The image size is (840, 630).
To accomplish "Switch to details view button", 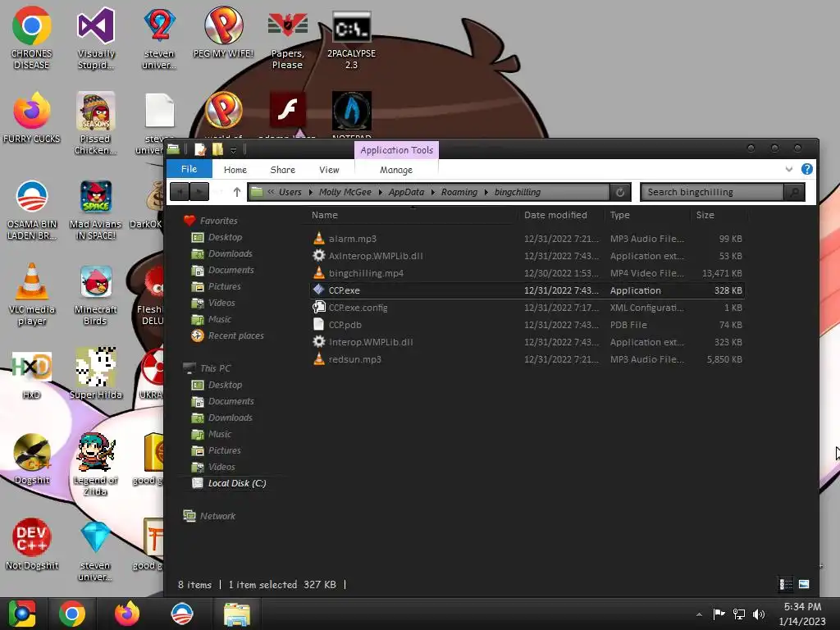I will [x=785, y=584].
